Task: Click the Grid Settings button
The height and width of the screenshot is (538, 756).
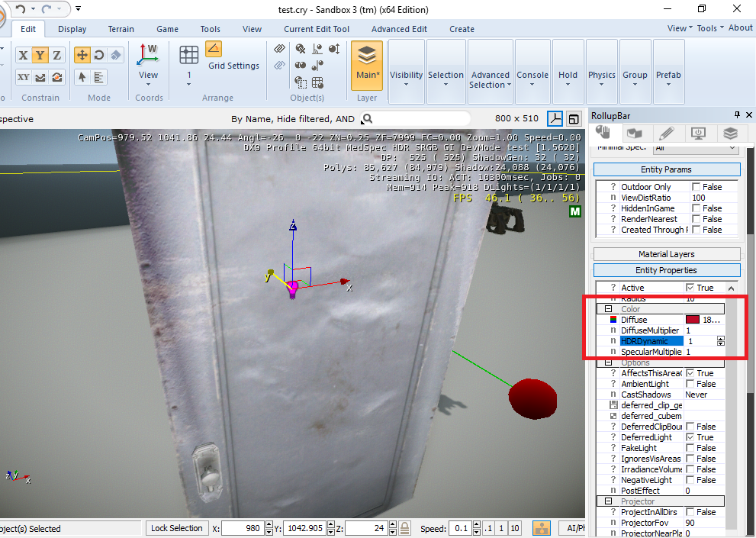Action: point(234,66)
